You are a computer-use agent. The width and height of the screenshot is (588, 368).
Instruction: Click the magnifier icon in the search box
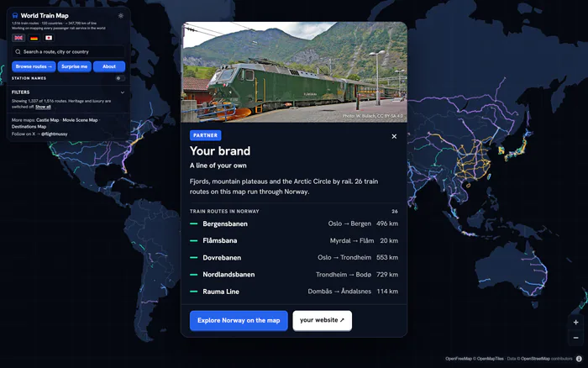(18, 52)
